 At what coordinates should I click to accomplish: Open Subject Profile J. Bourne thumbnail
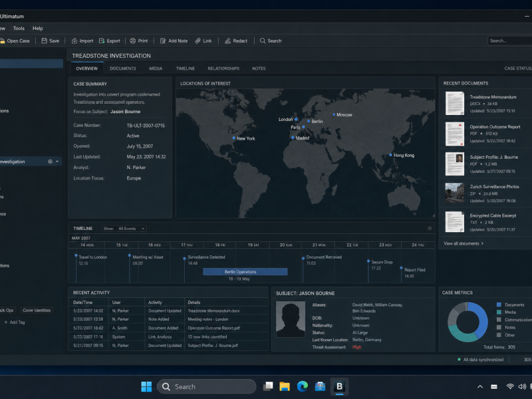(x=455, y=164)
